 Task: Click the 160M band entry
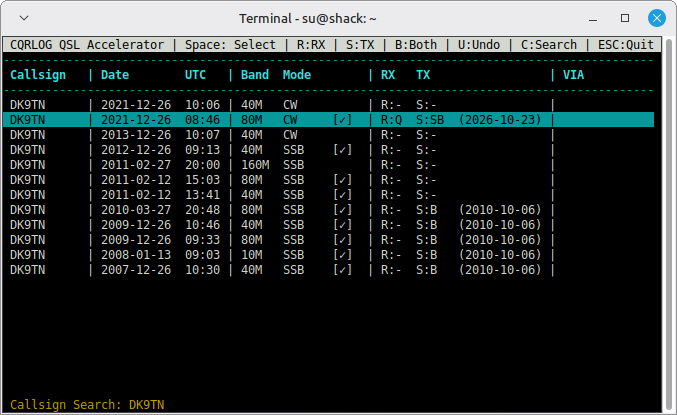(255, 165)
